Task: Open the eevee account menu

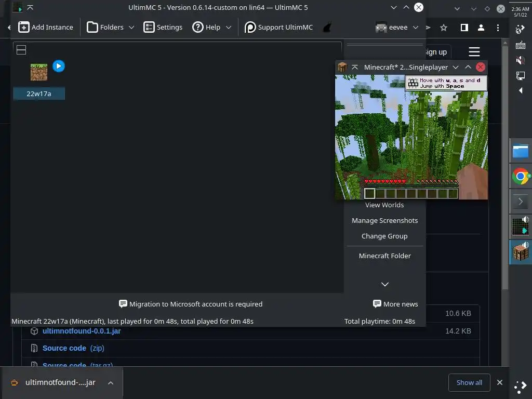Action: tap(396, 27)
